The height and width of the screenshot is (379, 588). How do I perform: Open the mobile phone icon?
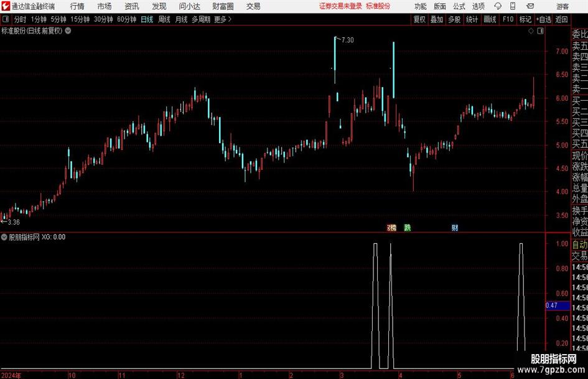coord(513,6)
